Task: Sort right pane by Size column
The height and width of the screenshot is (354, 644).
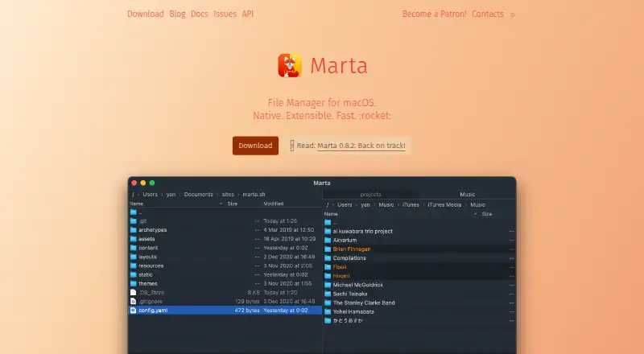Action: coord(487,214)
